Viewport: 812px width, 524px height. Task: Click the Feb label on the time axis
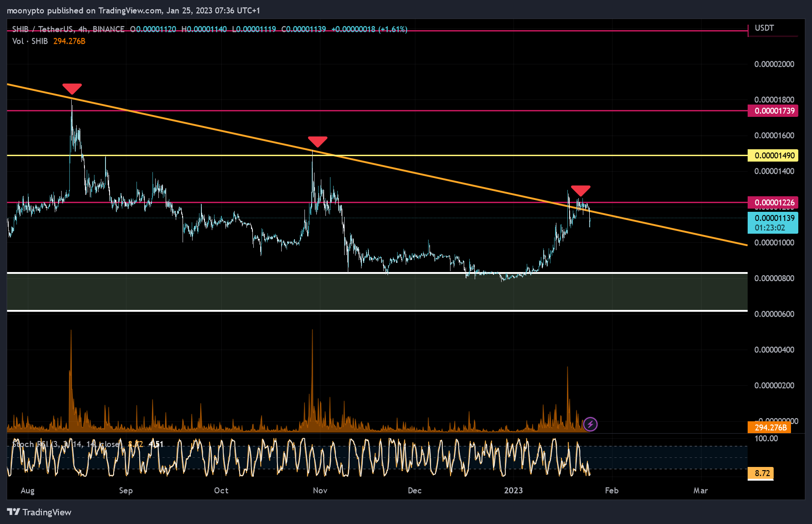[x=612, y=491]
